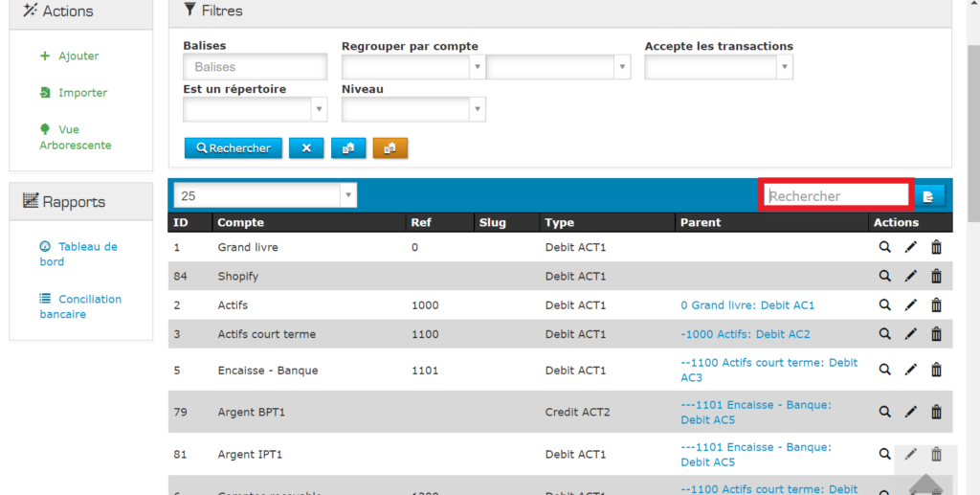Click the Rechercher table search field
The width and height of the screenshot is (980, 495).
click(x=835, y=196)
